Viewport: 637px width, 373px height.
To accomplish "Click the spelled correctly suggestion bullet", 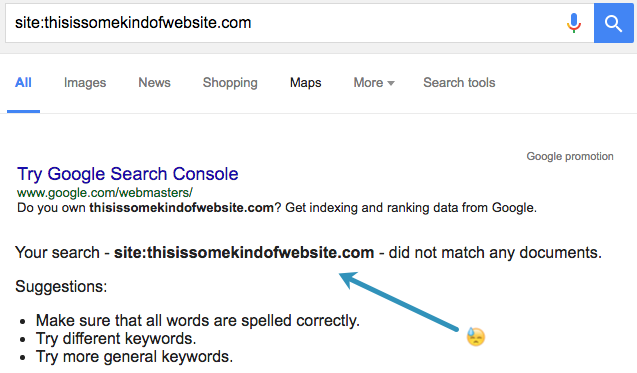I will point(197,321).
